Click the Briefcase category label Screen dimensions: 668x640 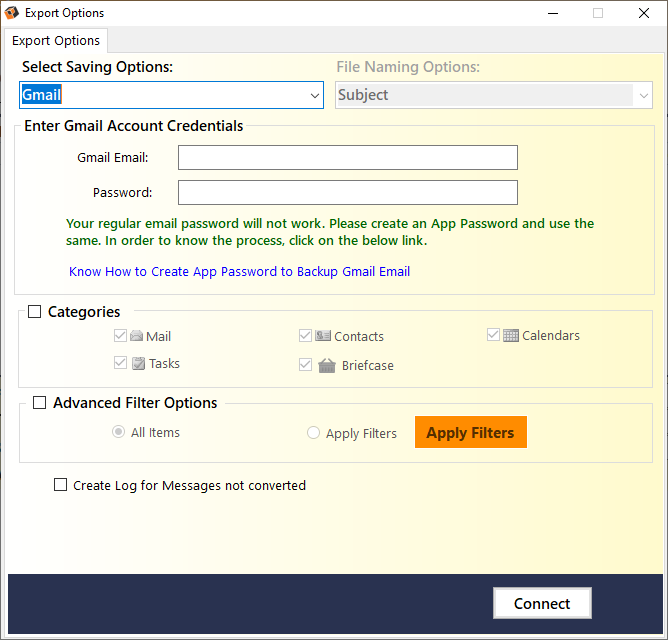pyautogui.click(x=368, y=366)
